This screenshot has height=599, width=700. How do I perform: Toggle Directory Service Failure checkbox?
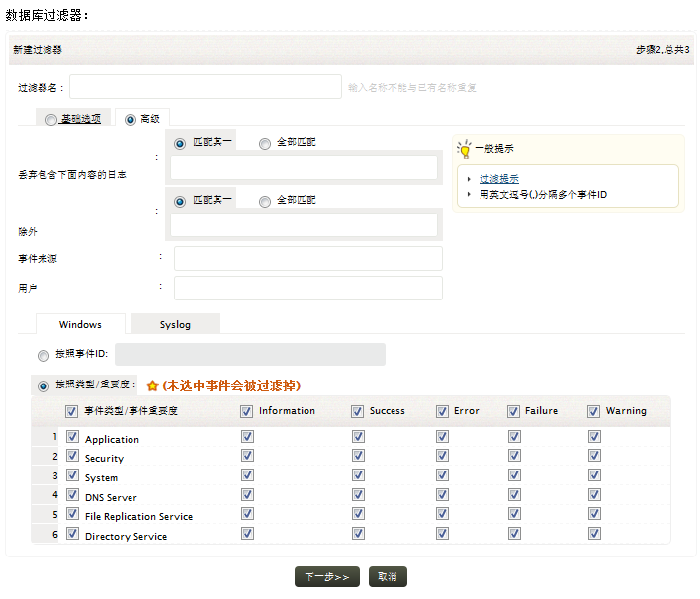click(x=514, y=534)
